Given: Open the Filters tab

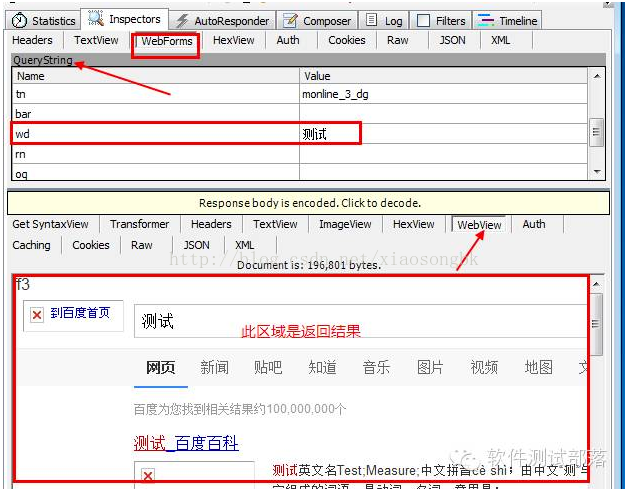Looking at the screenshot, I should [442, 21].
